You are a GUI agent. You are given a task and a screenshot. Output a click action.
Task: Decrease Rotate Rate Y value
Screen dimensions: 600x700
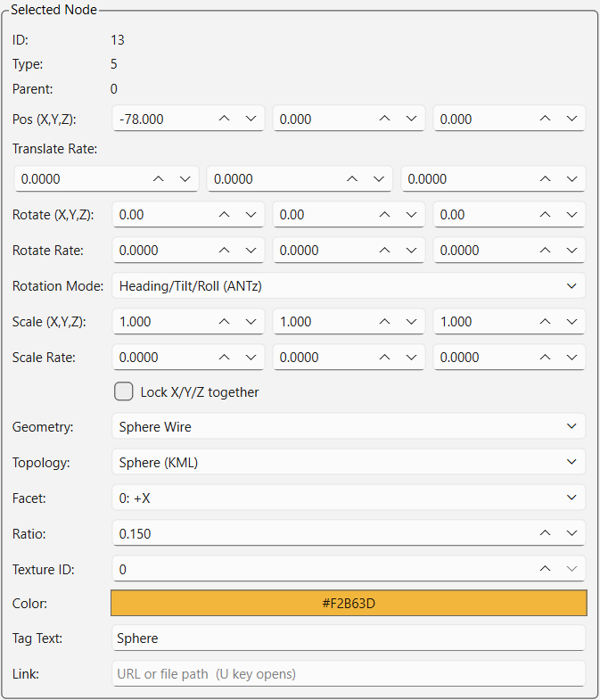[411, 251]
